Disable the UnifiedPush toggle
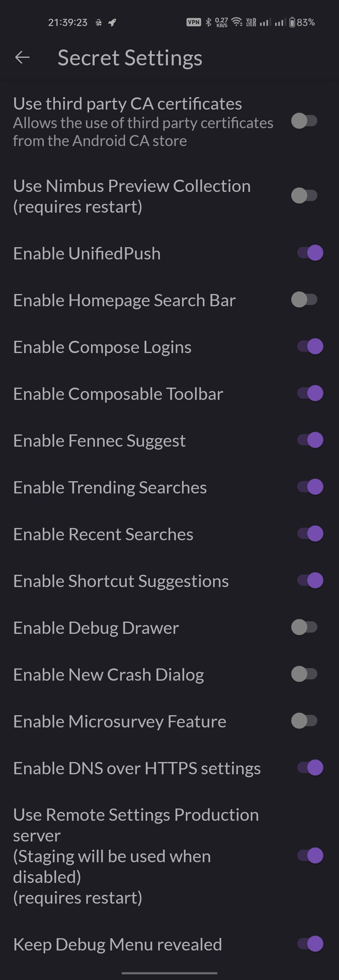The width and height of the screenshot is (339, 980). (x=310, y=253)
